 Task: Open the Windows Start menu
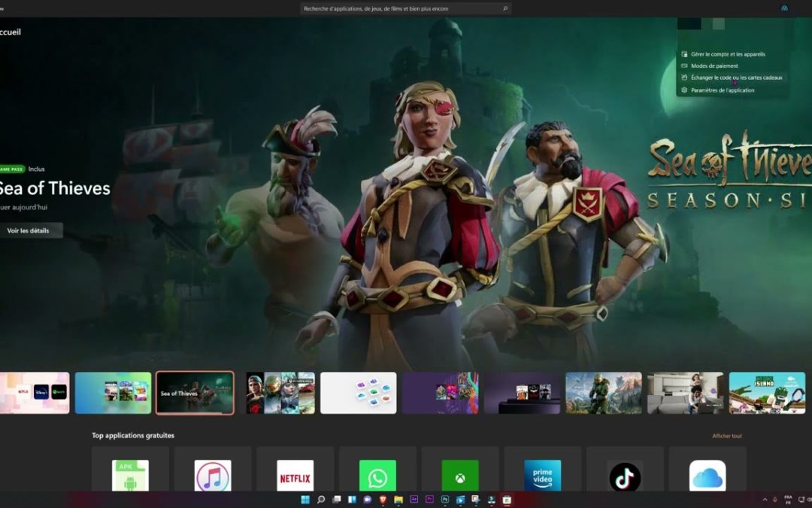click(305, 500)
